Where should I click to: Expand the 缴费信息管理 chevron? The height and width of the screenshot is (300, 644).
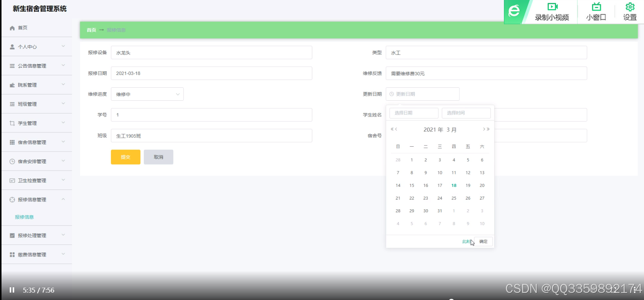63,254
